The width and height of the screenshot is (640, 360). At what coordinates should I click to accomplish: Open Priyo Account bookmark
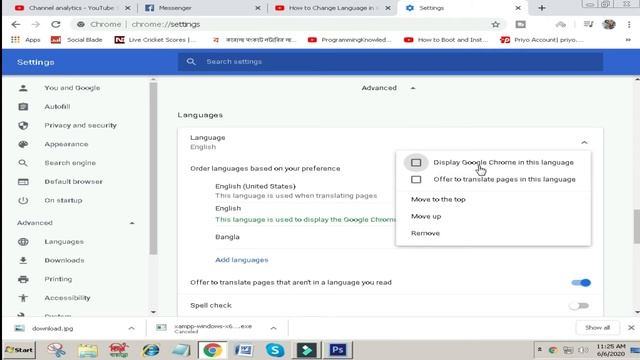[x=543, y=40]
